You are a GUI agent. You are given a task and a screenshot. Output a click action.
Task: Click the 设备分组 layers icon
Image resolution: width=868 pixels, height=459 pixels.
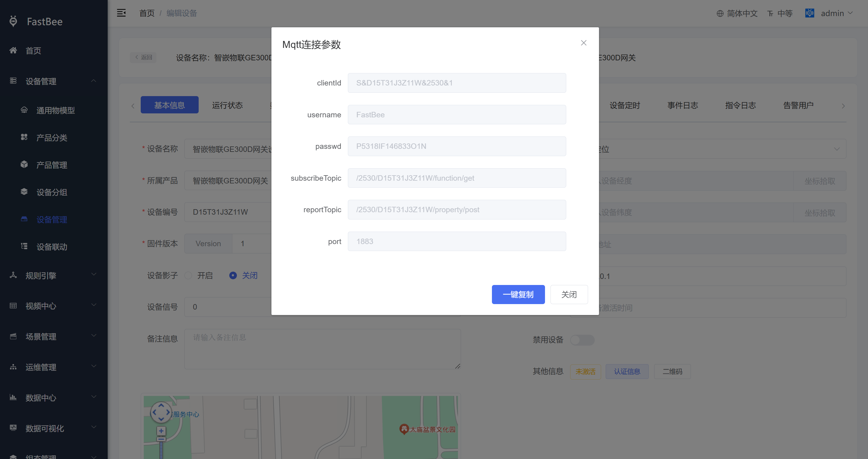pyautogui.click(x=24, y=192)
